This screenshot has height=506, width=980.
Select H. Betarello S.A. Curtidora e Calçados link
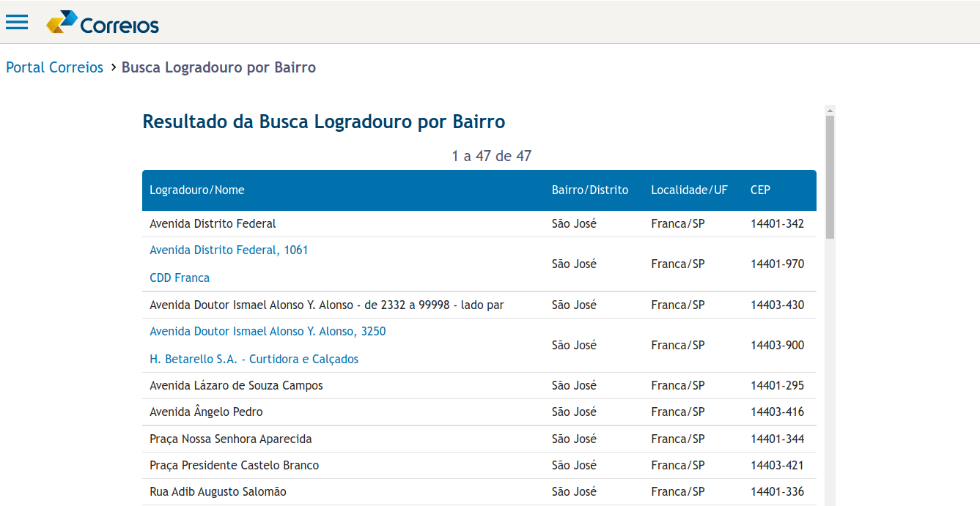pos(254,360)
